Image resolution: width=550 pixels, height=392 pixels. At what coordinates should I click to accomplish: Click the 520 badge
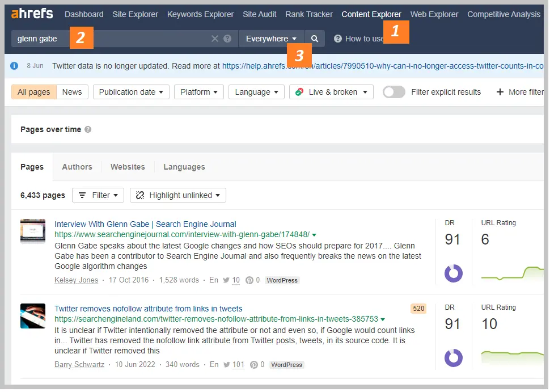(418, 309)
